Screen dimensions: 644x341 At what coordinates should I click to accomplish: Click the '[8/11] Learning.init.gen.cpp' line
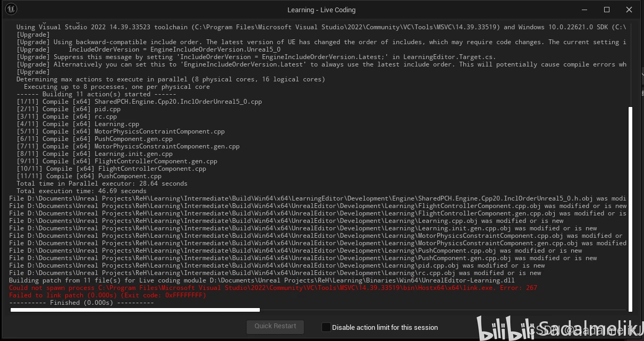(x=95, y=154)
